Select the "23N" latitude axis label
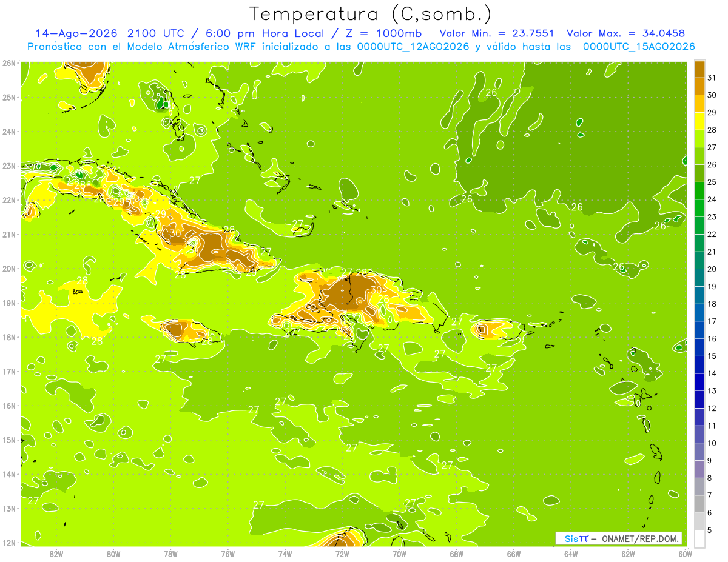The image size is (728, 562). coord(8,166)
